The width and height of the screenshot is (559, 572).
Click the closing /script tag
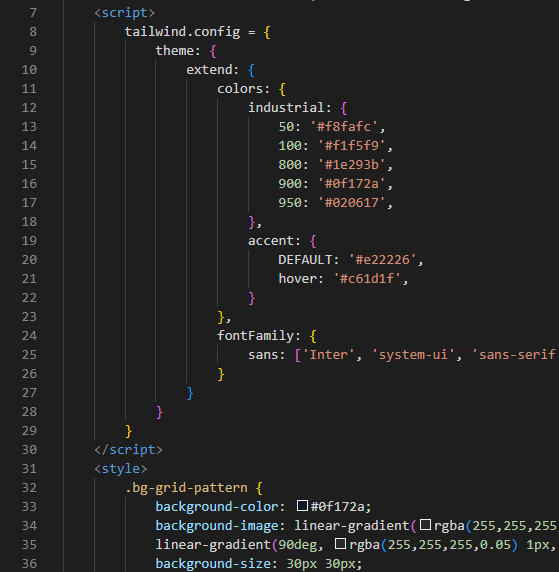click(128, 450)
